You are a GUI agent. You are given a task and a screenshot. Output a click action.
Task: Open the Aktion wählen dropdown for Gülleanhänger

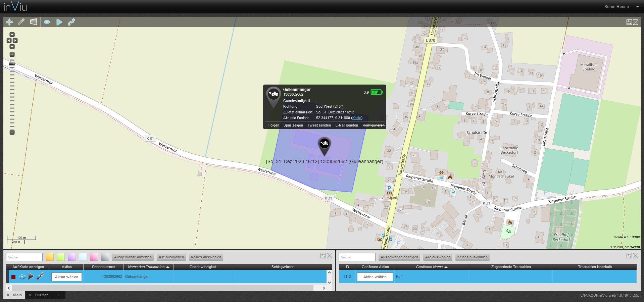click(66, 277)
